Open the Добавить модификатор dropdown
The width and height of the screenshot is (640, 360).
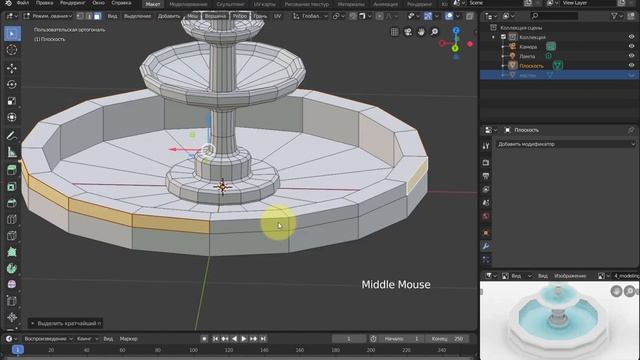point(566,144)
